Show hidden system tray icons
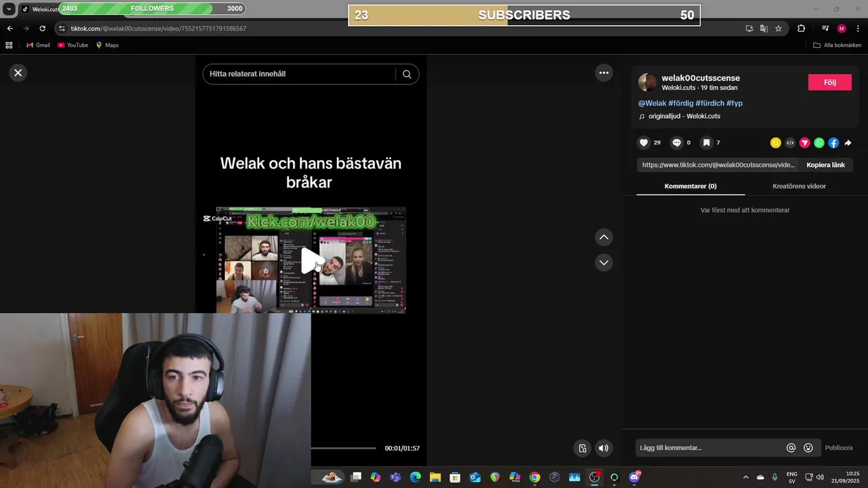This screenshot has height=488, width=868. point(746,477)
